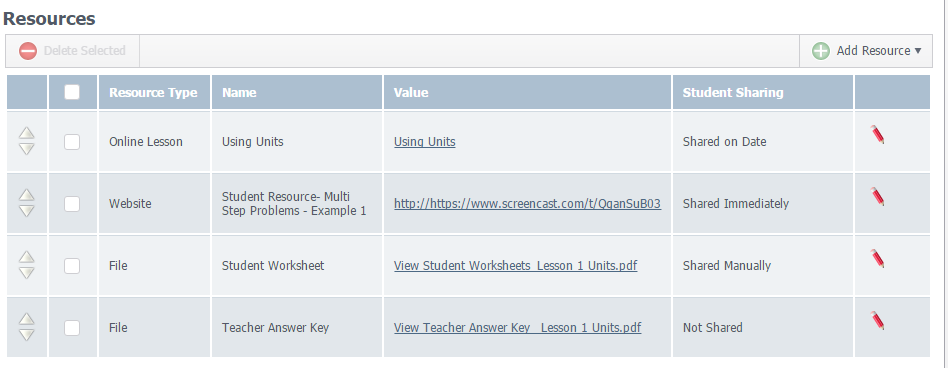The height and width of the screenshot is (368, 948).
Task: Check the Using Units Online Lesson checkbox
Action: (x=72, y=142)
